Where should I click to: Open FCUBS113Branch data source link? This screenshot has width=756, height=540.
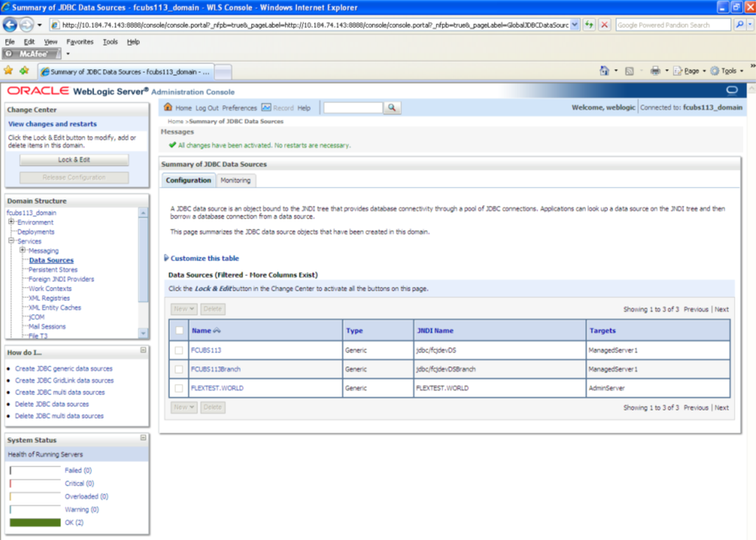click(216, 369)
